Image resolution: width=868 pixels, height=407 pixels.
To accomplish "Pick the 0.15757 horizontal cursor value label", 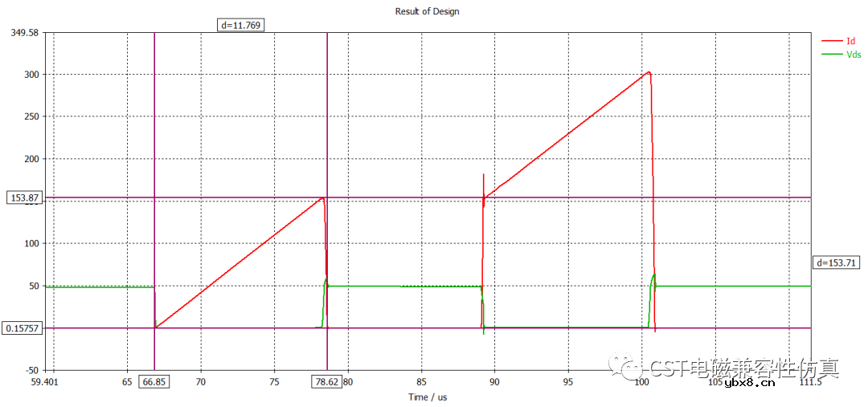I will point(23,328).
